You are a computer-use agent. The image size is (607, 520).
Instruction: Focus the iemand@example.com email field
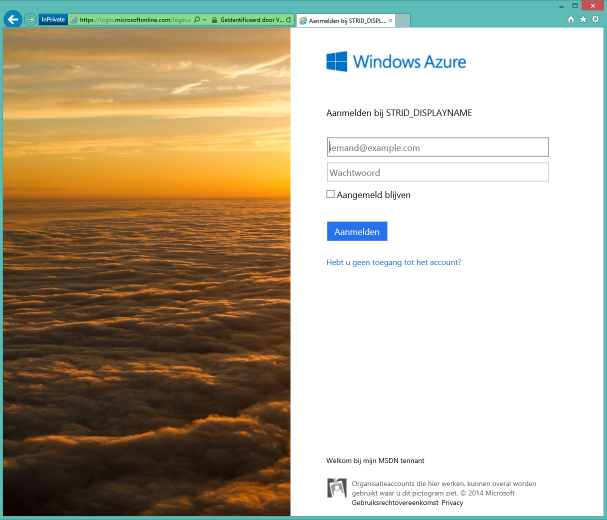click(x=438, y=147)
